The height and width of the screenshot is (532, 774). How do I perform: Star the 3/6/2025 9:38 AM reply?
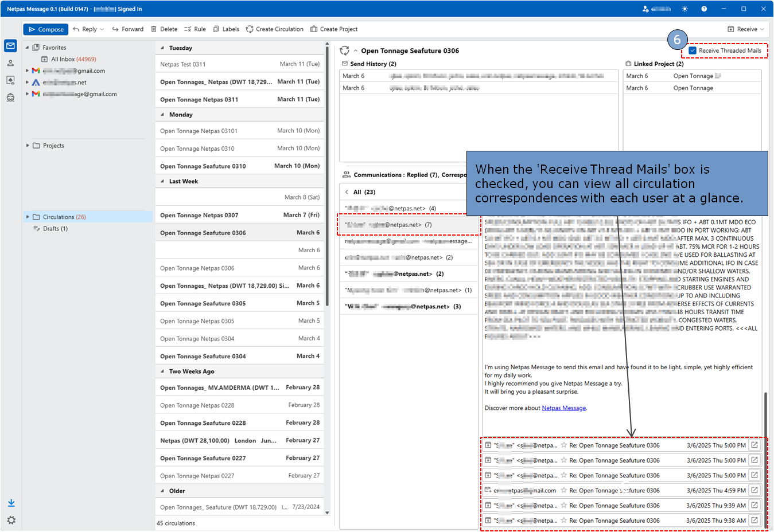coord(564,521)
